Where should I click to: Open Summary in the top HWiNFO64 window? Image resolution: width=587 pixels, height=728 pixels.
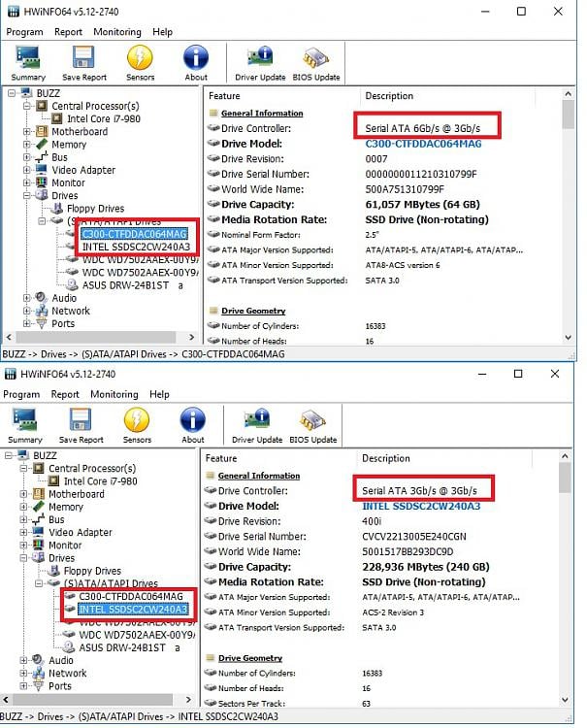pyautogui.click(x=28, y=63)
